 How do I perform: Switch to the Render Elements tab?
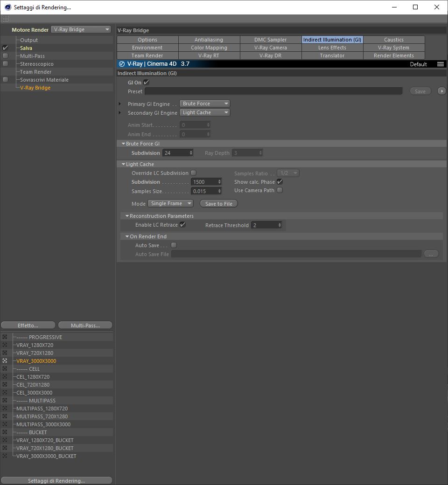tap(393, 55)
